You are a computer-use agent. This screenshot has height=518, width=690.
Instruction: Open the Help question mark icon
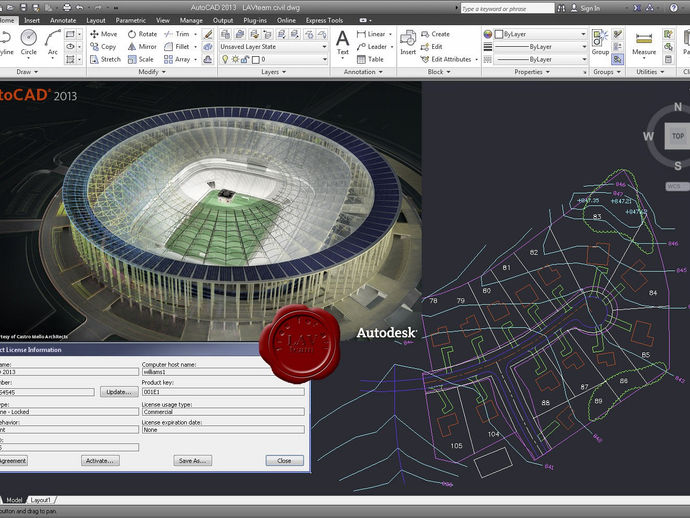click(x=673, y=8)
